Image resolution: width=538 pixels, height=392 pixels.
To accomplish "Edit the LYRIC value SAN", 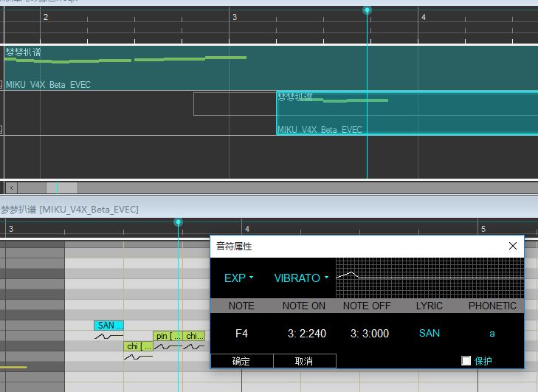I will (x=430, y=333).
